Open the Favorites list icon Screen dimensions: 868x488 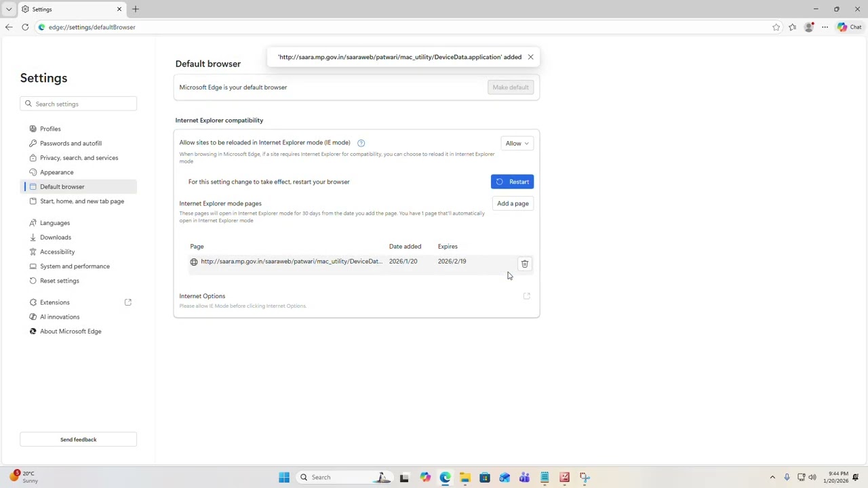(x=793, y=27)
